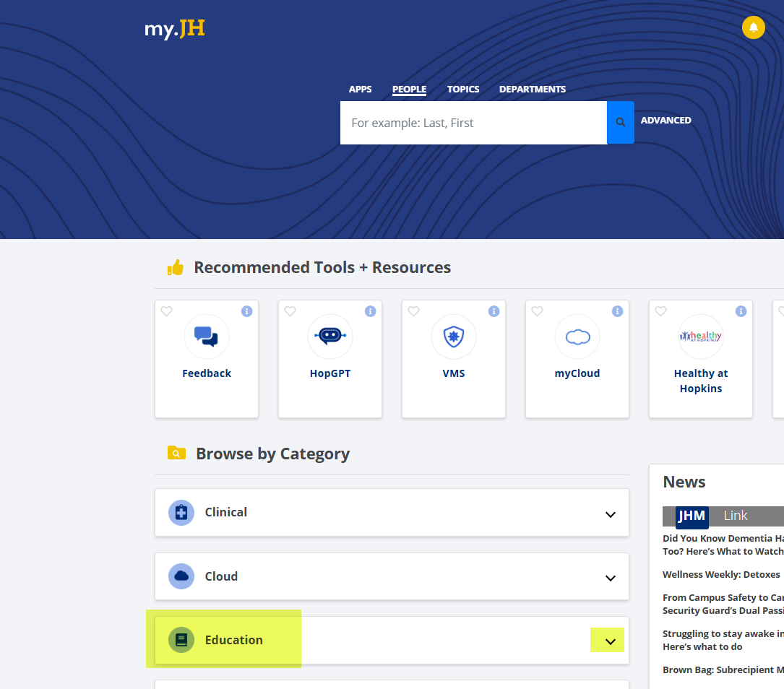Viewport: 784px width, 689px height.
Task: Open the VMS shield icon
Action: pyautogui.click(x=454, y=337)
